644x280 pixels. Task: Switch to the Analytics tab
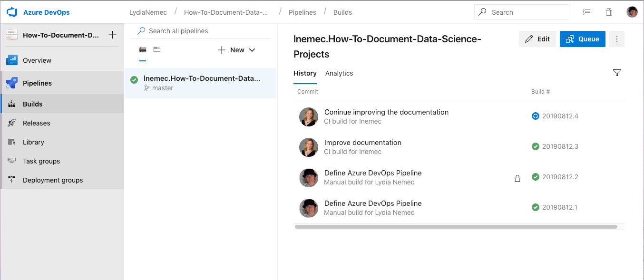[339, 73]
